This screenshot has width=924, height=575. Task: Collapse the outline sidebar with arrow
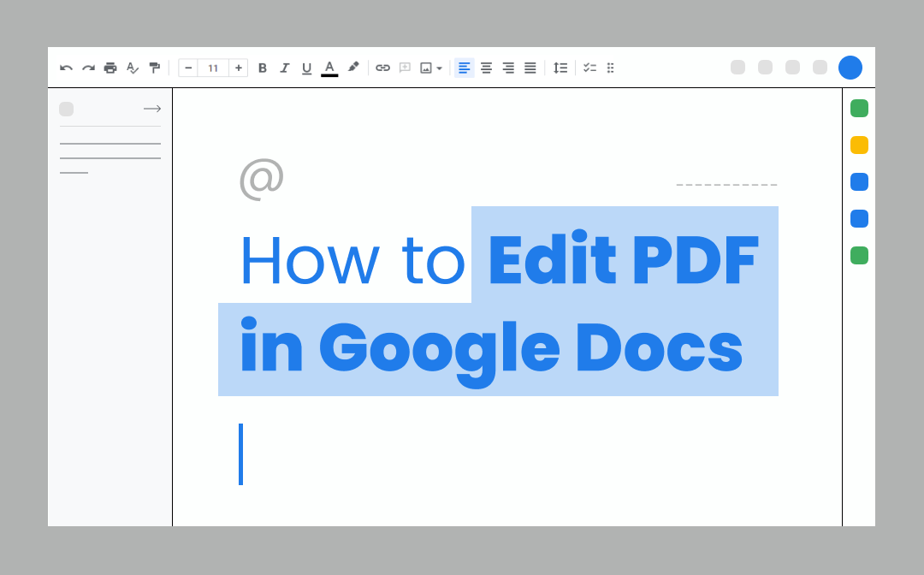152,109
